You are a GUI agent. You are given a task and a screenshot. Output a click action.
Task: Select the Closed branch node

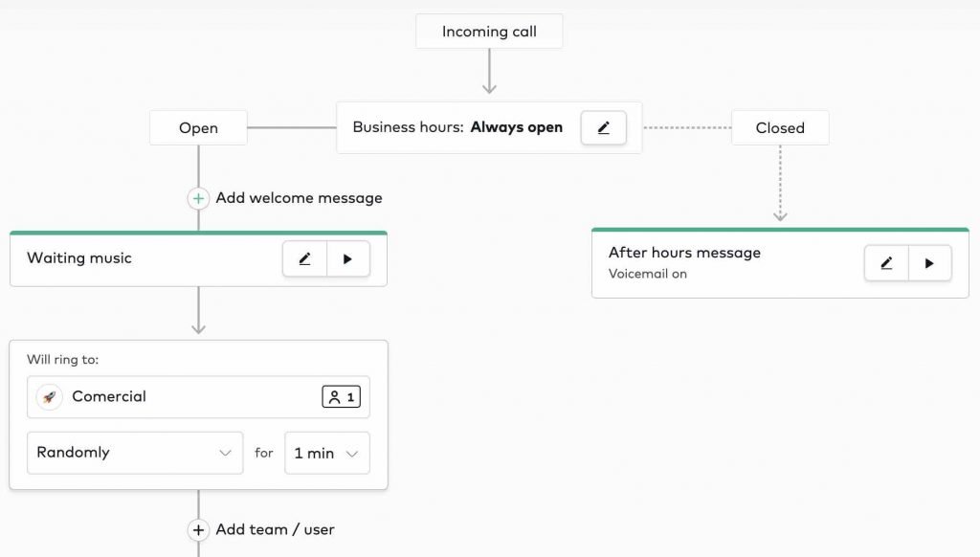pyautogui.click(x=780, y=127)
